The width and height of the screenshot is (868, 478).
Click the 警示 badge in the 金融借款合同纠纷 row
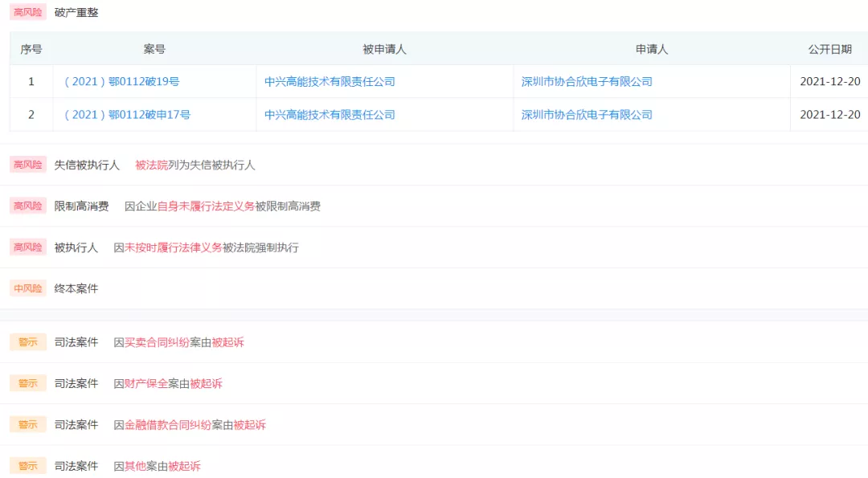pyautogui.click(x=28, y=425)
